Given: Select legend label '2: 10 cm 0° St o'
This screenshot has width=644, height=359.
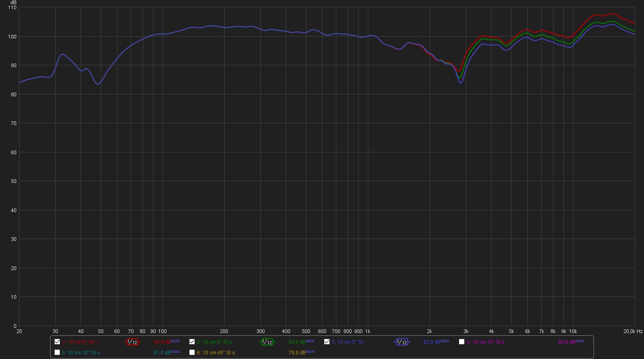Looking at the screenshot, I should 215,342.
